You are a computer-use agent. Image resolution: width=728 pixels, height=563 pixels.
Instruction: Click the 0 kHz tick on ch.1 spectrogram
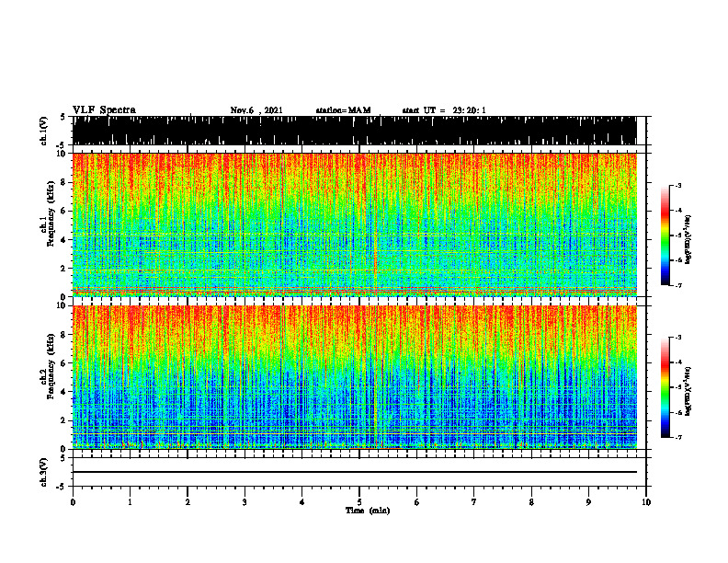click(64, 296)
